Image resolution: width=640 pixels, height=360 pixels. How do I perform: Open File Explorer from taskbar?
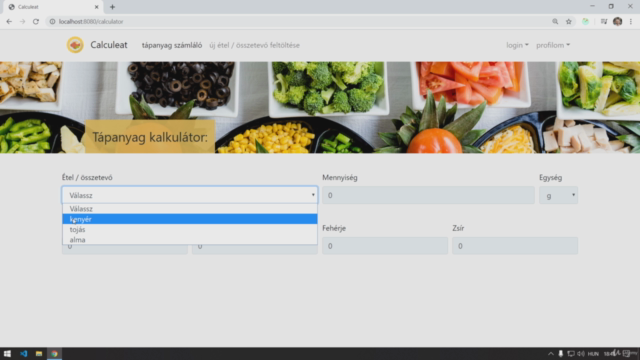[x=39, y=353]
